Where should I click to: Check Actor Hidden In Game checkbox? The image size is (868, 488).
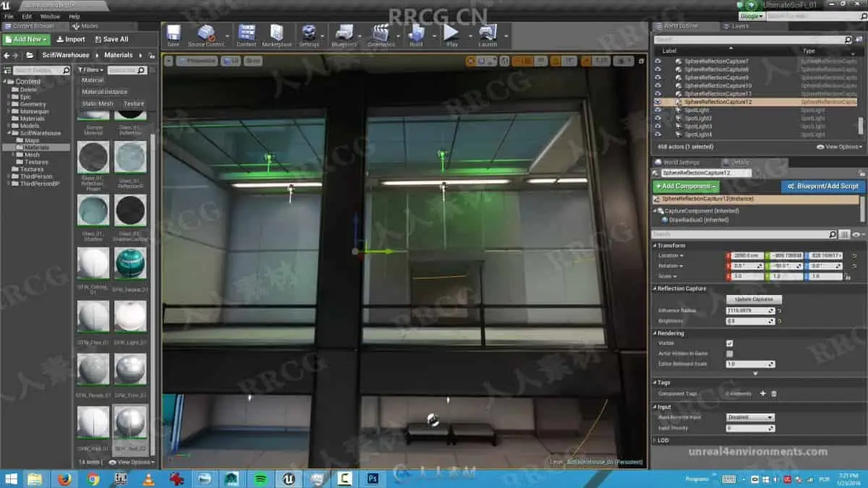click(x=729, y=354)
